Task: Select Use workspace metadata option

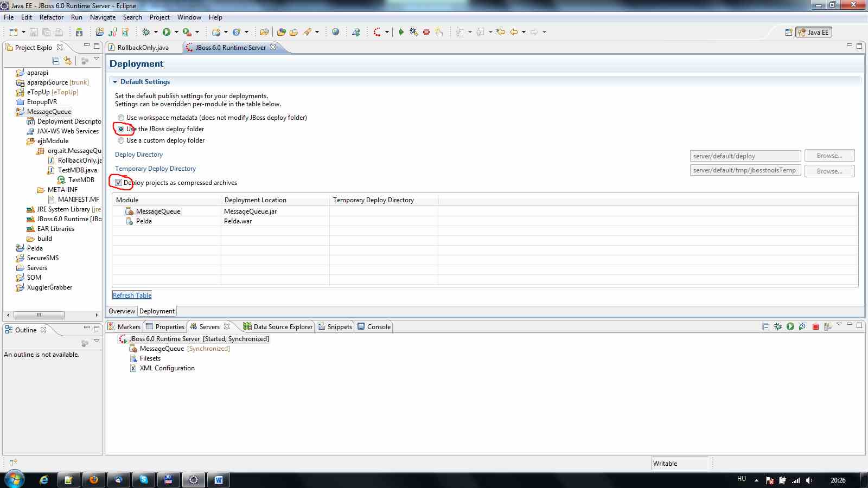Action: point(121,118)
